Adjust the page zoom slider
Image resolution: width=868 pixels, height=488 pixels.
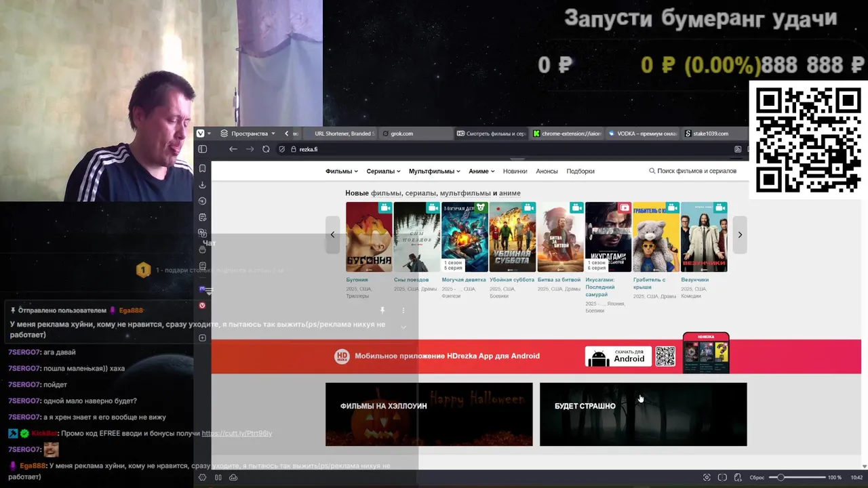pos(797,478)
